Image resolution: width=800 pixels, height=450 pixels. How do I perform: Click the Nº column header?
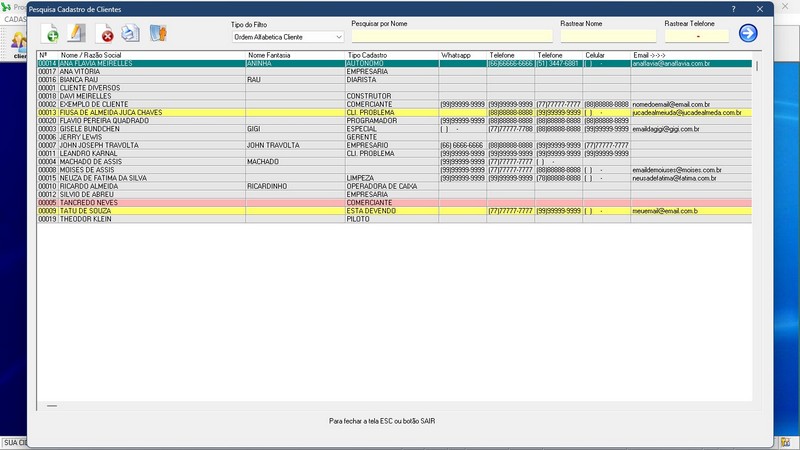[x=48, y=55]
